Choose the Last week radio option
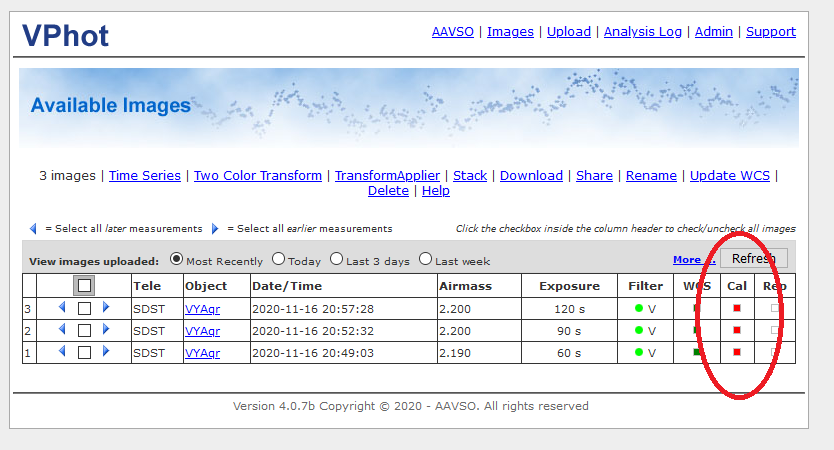Screen dimensions: 834x450 [x=426, y=260]
